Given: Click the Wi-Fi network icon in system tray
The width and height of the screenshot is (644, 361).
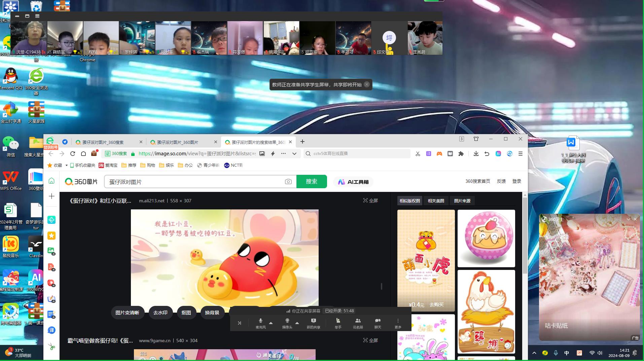Looking at the screenshot, I should (592, 353).
